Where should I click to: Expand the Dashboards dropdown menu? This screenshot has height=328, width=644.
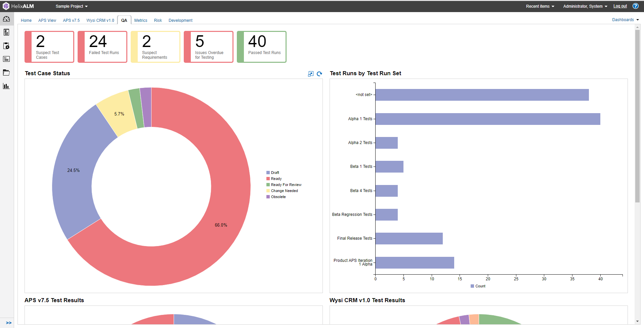(x=625, y=20)
